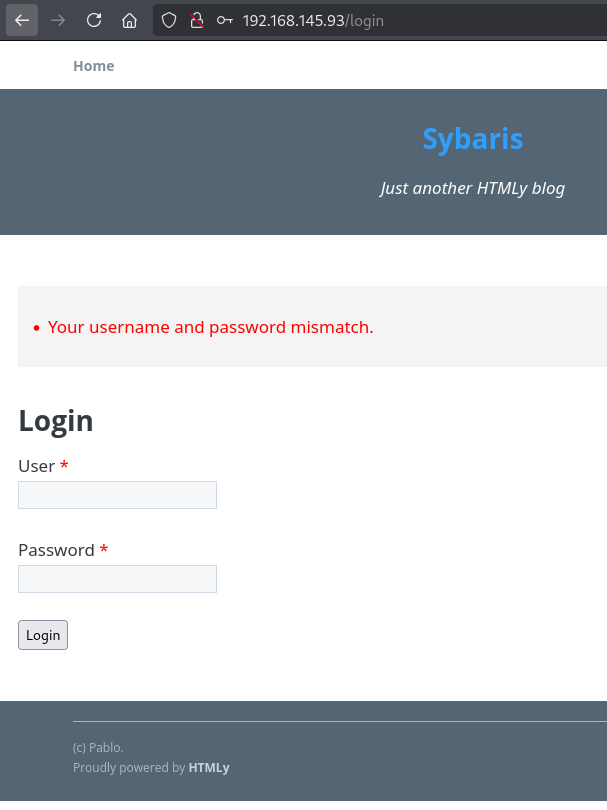Open the shield tracking protection icon
This screenshot has height=810, width=607.
[167, 20]
